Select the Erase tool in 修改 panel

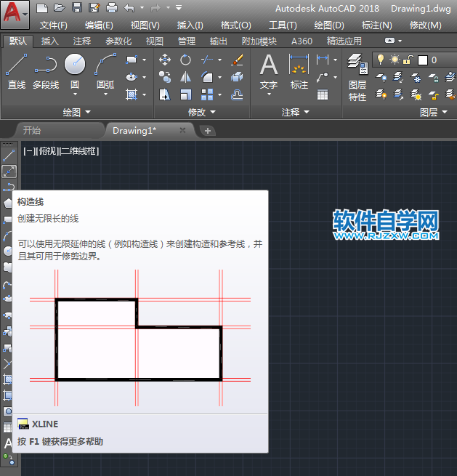[237, 60]
